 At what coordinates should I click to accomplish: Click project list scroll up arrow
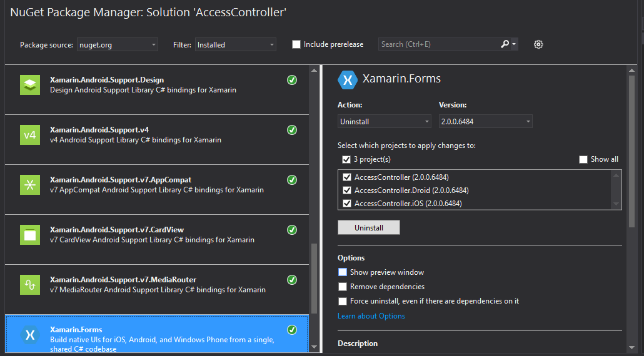point(616,176)
